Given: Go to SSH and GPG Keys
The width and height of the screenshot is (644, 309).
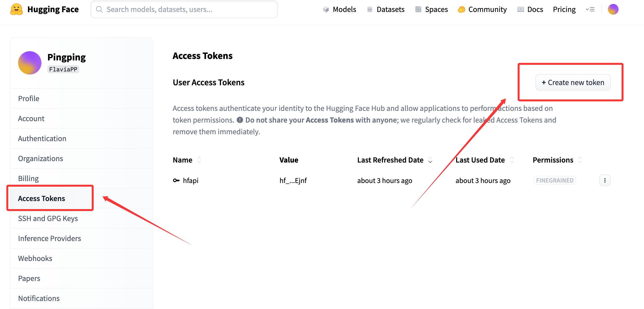Looking at the screenshot, I should [48, 218].
